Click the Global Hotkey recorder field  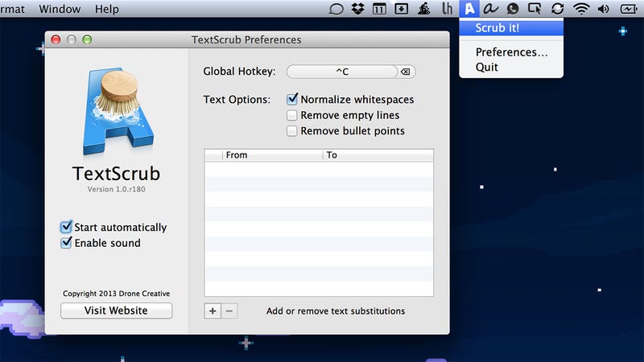tap(342, 72)
